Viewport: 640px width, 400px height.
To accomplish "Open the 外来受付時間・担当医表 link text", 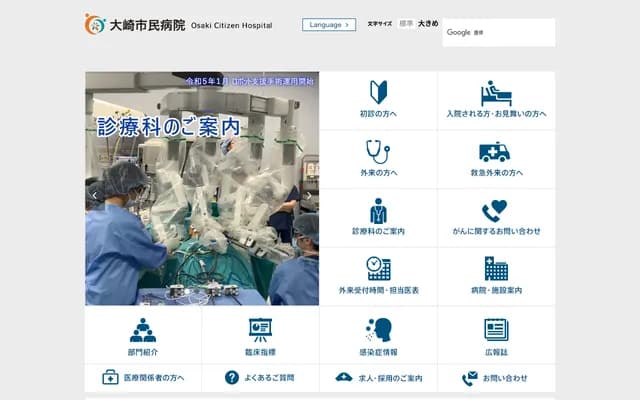I will 378,290.
